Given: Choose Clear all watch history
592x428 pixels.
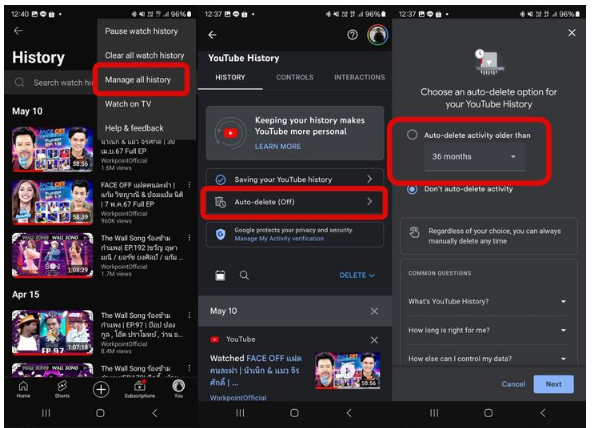Looking at the screenshot, I should (x=145, y=55).
